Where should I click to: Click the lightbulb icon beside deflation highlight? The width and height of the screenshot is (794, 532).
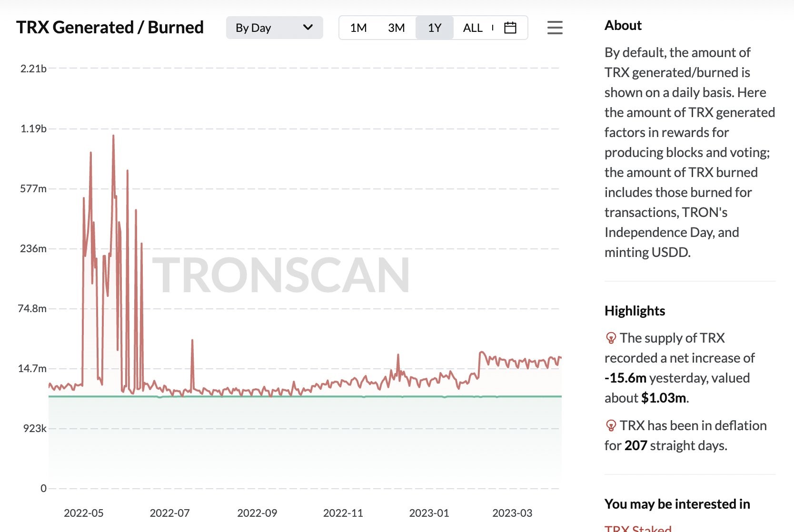[x=611, y=426]
